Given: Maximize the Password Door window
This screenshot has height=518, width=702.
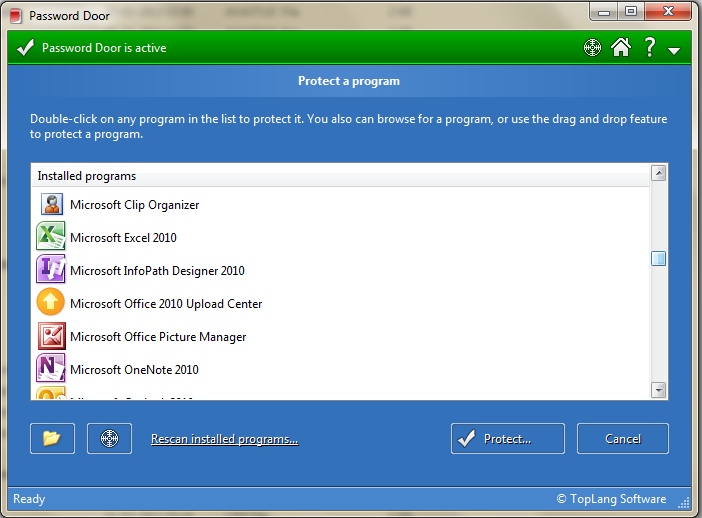Looking at the screenshot, I should tap(631, 12).
